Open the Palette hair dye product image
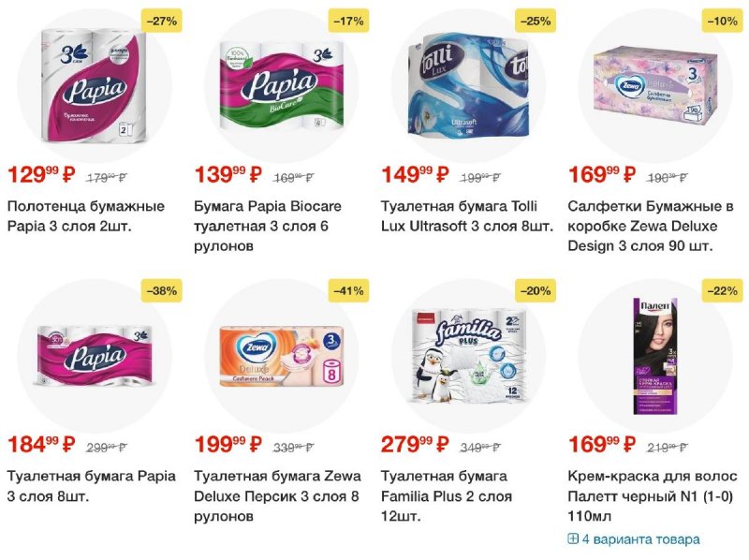The image size is (749, 560). [x=655, y=357]
